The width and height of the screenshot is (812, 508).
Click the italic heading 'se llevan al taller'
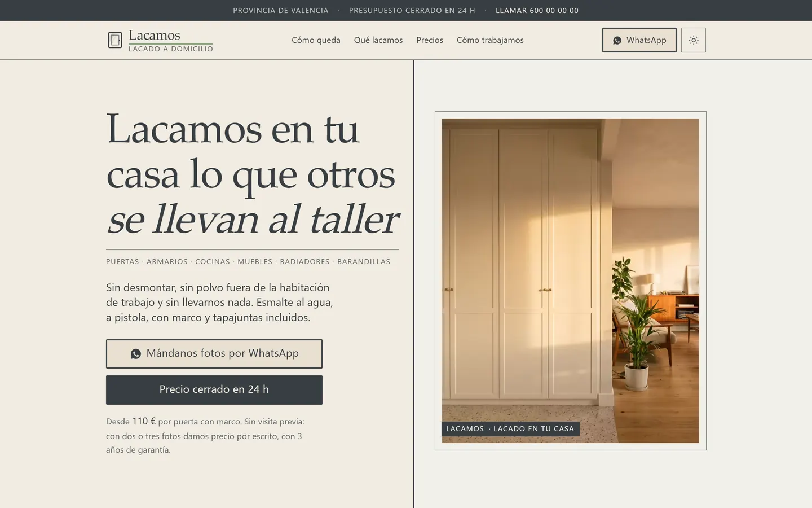pyautogui.click(x=253, y=220)
